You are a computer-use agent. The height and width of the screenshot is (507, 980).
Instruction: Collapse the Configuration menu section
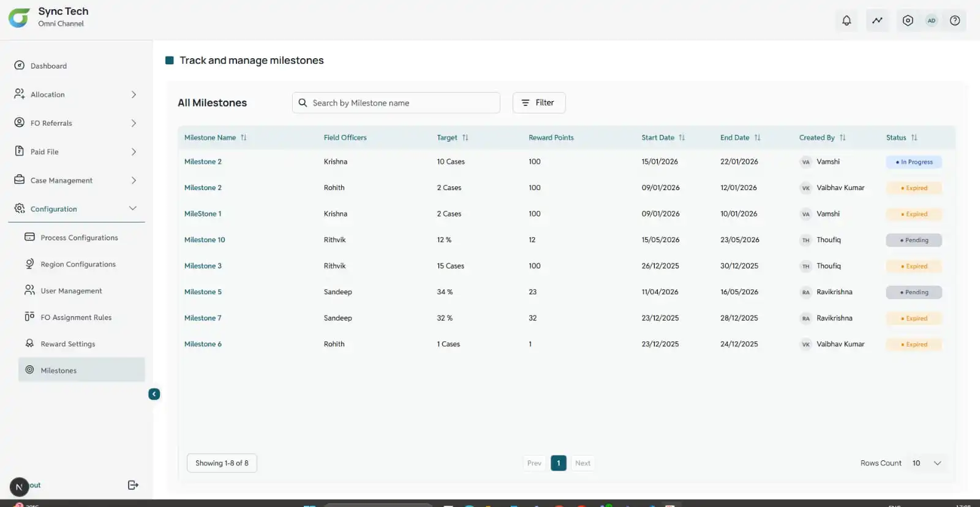click(x=132, y=208)
